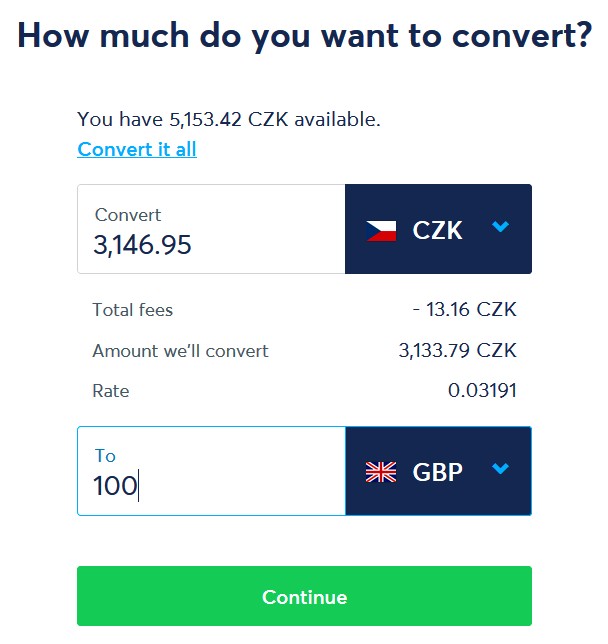Click the GBP currency code text
The width and height of the screenshot is (608, 644).
pyautogui.click(x=438, y=472)
